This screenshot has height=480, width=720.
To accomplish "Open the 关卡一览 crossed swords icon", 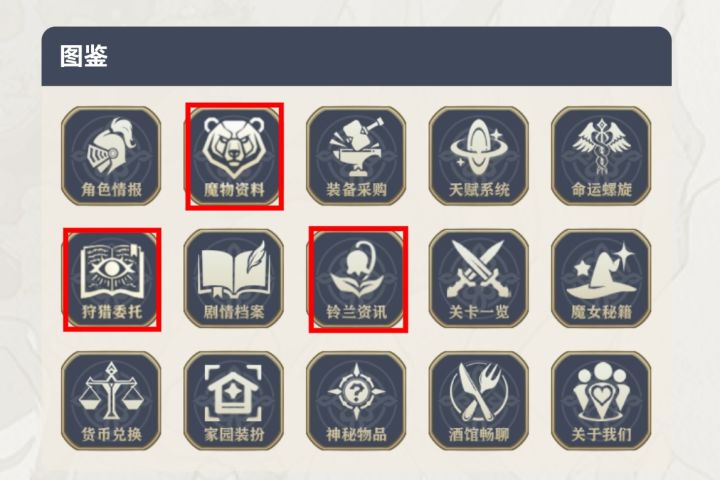I will pyautogui.click(x=479, y=279).
